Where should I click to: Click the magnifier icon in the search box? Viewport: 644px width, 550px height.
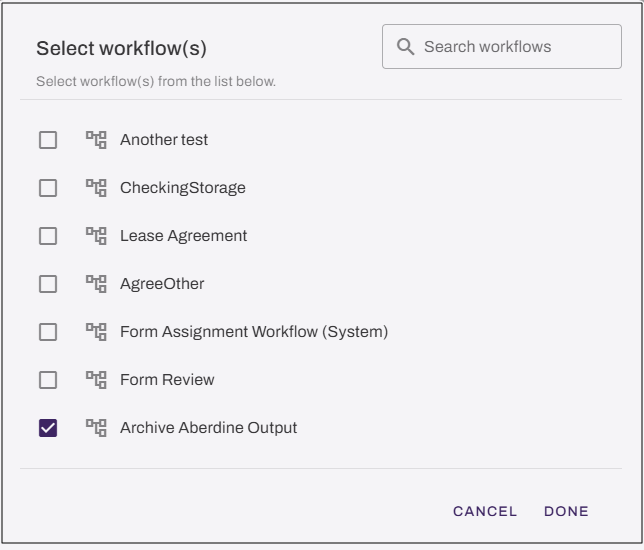click(405, 47)
